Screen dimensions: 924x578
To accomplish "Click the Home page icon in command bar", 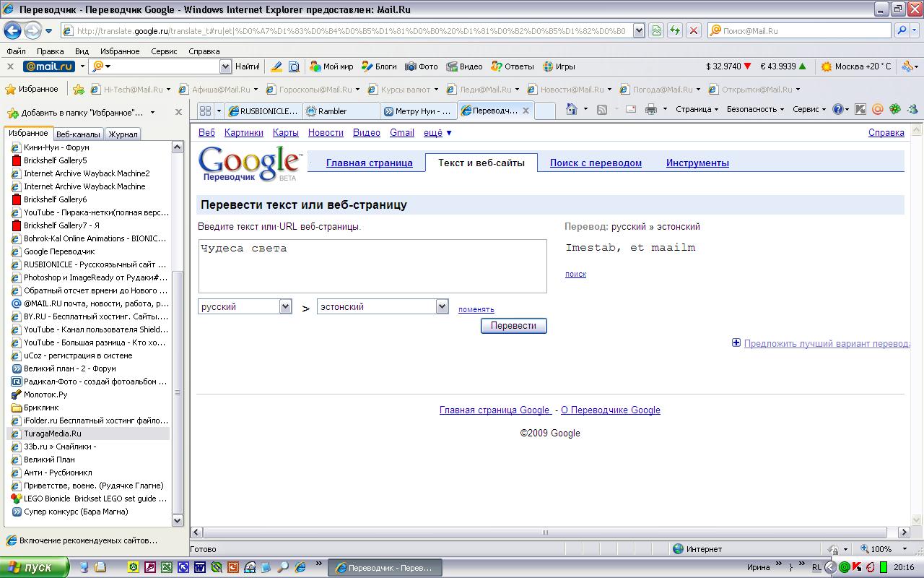I will pos(571,109).
